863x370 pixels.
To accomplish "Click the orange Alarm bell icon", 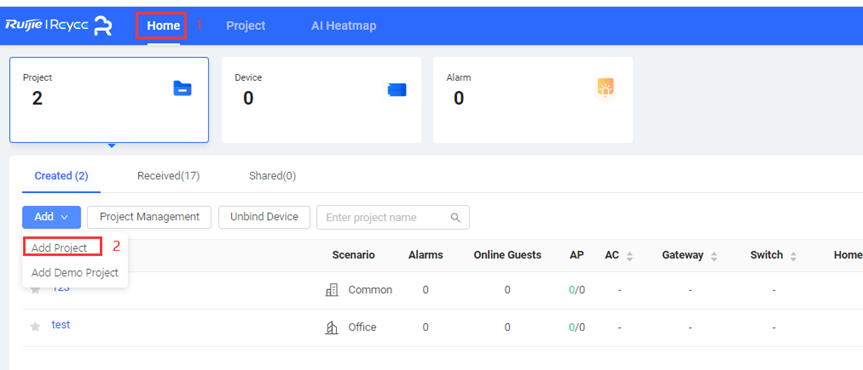I will pos(605,88).
